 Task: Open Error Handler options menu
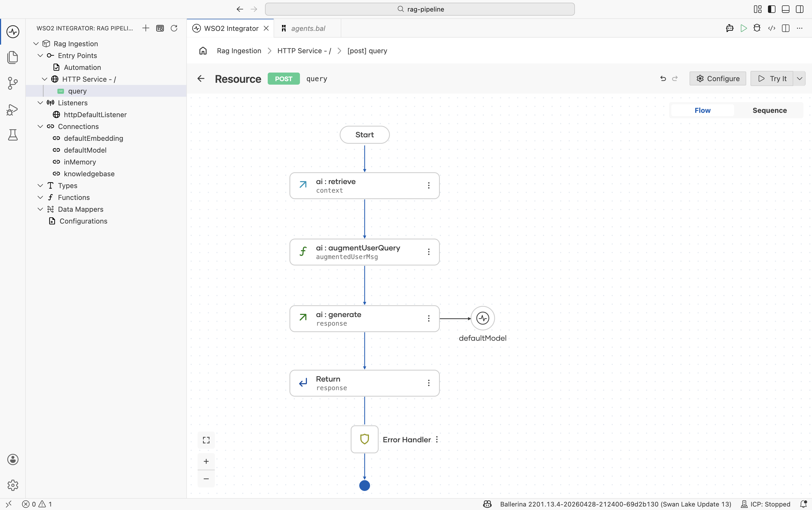coord(437,440)
